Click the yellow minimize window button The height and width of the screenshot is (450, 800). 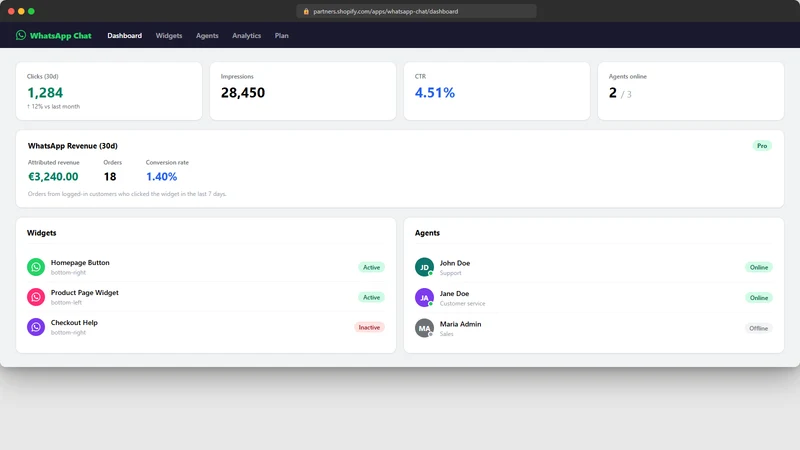21,11
